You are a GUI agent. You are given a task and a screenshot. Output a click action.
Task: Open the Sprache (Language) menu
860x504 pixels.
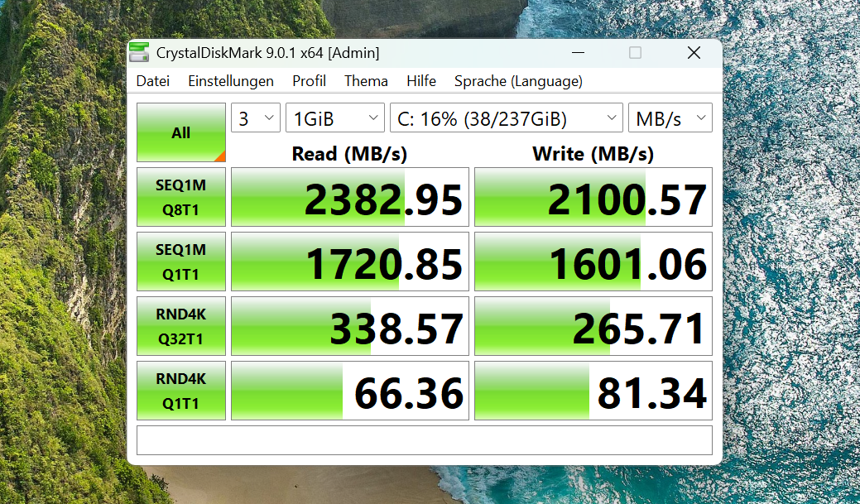(x=518, y=81)
